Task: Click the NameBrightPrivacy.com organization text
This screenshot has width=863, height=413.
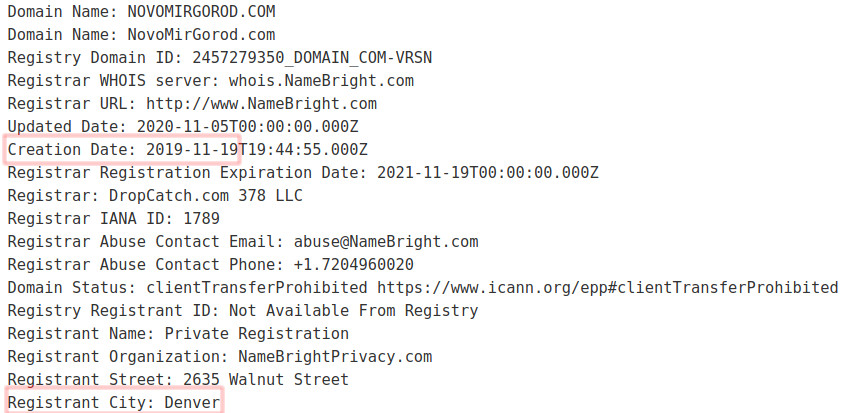Action: [x=335, y=357]
